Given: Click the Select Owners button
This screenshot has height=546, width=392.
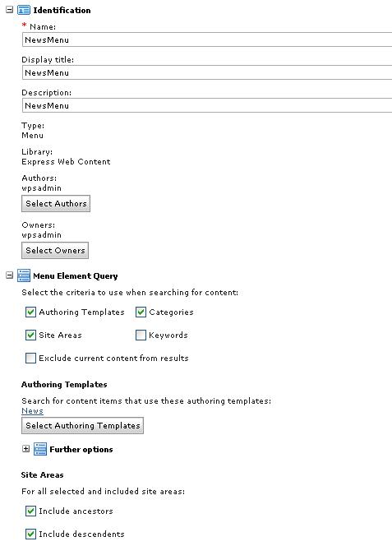Looking at the screenshot, I should tap(55, 250).
